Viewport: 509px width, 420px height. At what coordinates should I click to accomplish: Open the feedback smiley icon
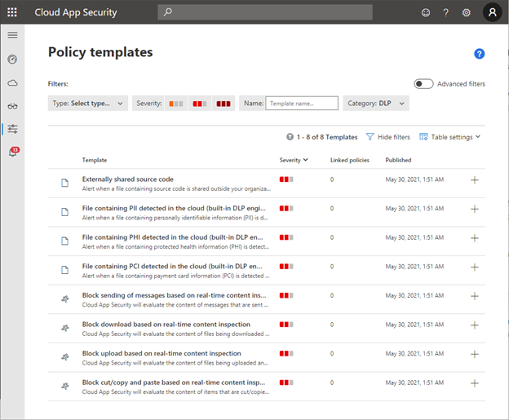pos(426,13)
